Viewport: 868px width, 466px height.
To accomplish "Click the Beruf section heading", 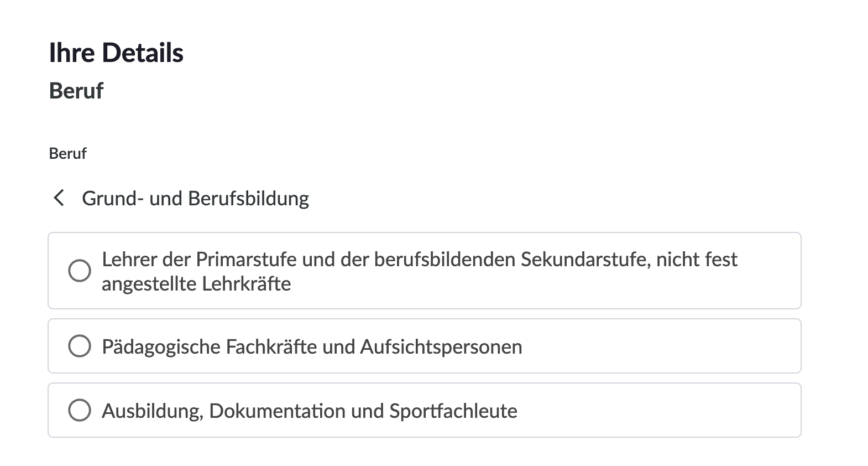I will click(76, 90).
